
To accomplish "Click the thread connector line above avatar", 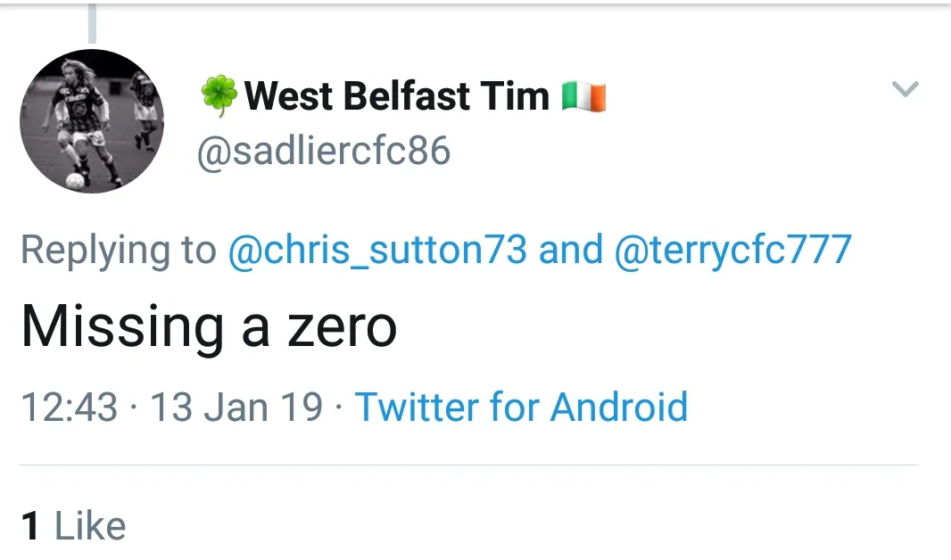I will coord(92,25).
